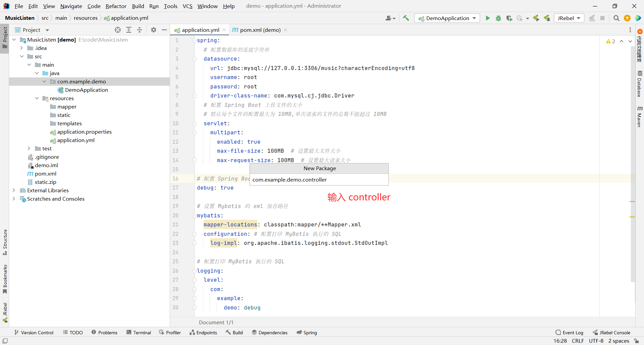Image resolution: width=644 pixels, height=345 pixels.
Task: Hide the Project tool window
Action: (164, 30)
